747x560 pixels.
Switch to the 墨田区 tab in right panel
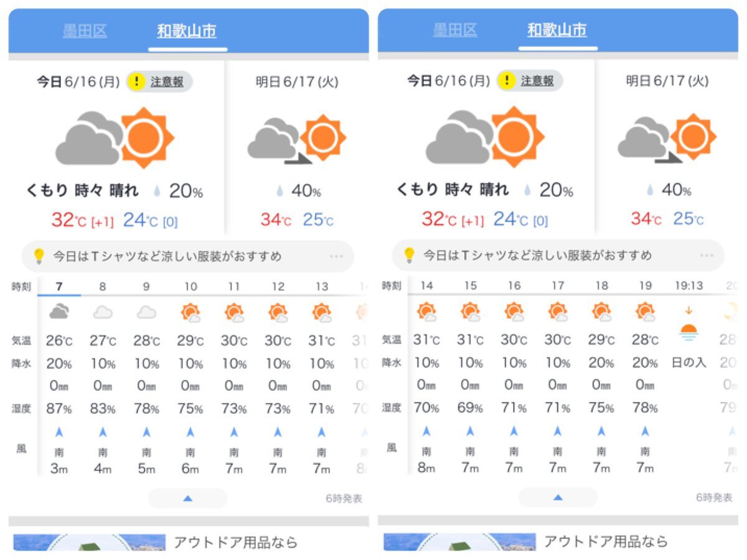[455, 30]
